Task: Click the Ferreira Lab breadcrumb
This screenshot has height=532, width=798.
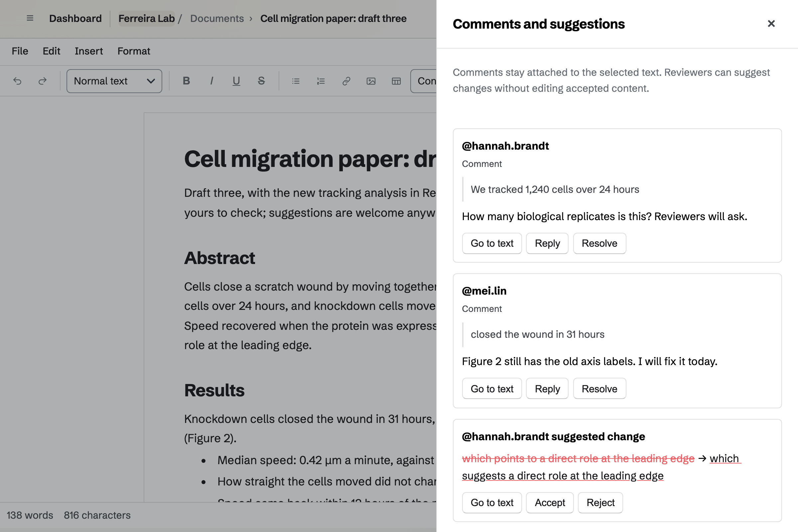Action: point(147,18)
